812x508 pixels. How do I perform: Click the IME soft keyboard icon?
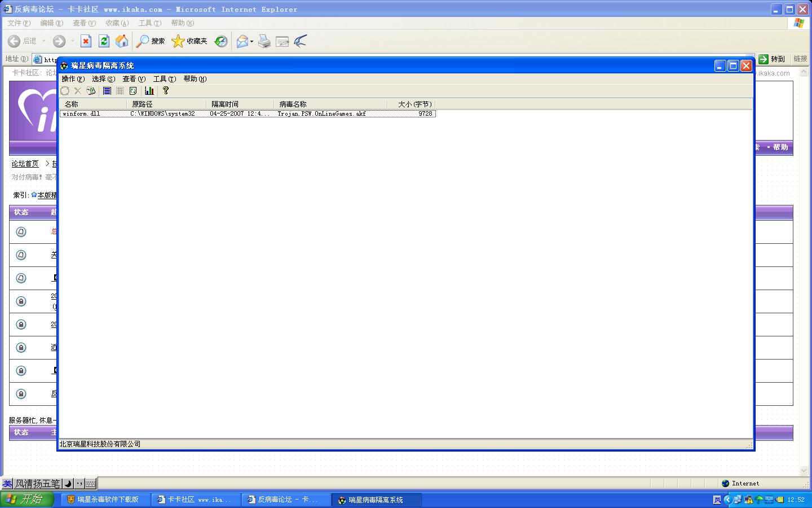tap(91, 483)
